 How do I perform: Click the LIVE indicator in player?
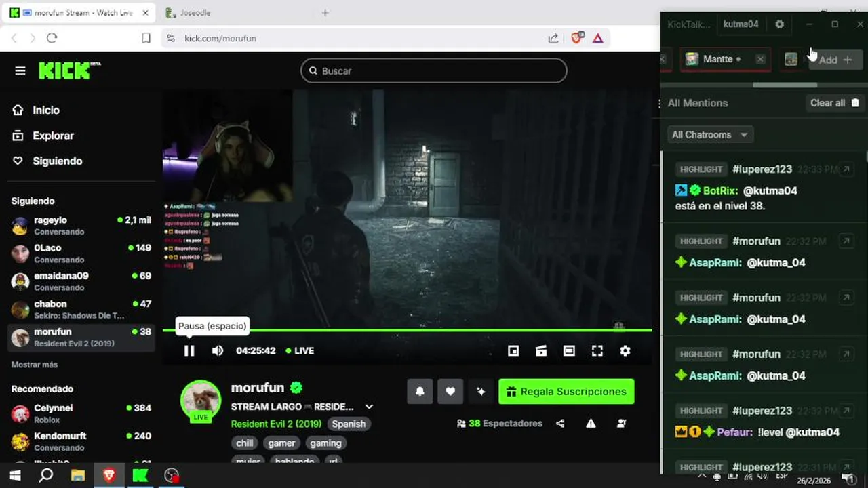(300, 350)
